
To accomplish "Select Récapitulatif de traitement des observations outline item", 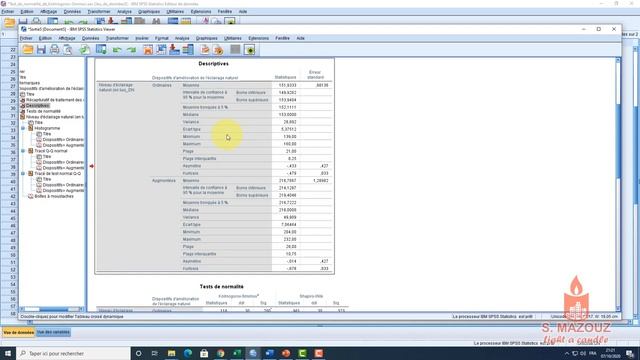I will coord(54,100).
